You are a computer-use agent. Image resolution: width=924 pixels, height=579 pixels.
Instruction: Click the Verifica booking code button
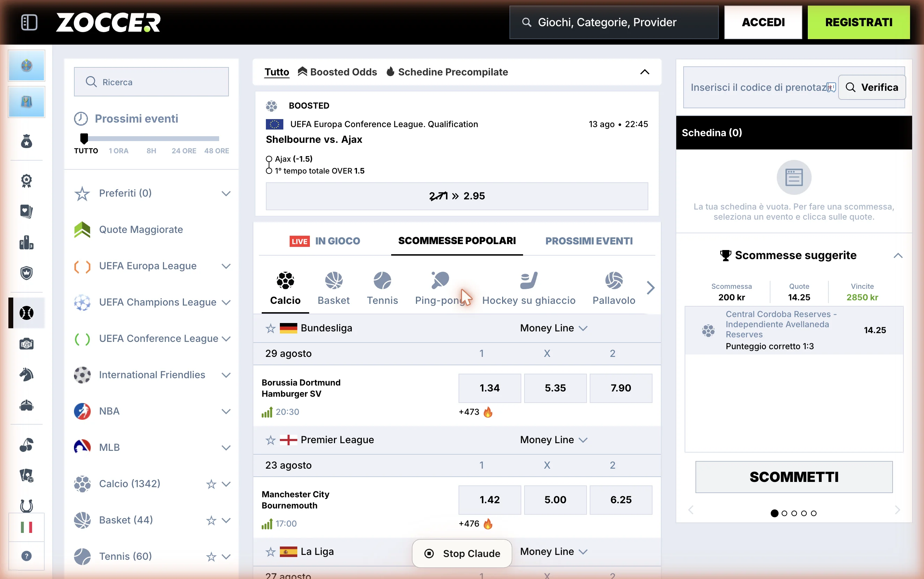[x=872, y=87]
